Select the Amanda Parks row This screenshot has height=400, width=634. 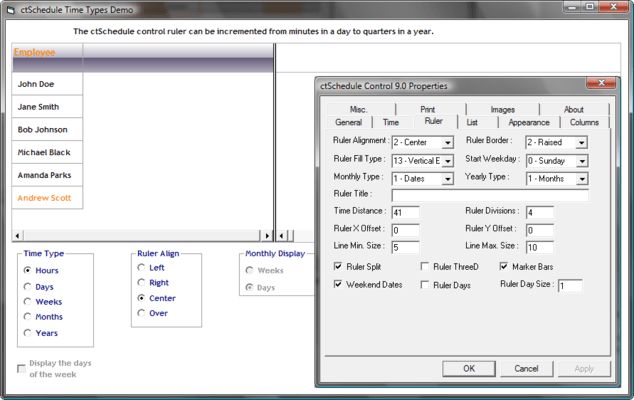tap(47, 175)
